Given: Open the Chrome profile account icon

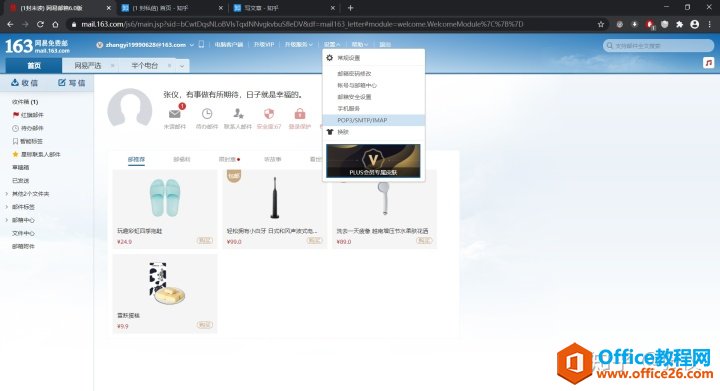Looking at the screenshot, I should pyautogui.click(x=695, y=24).
